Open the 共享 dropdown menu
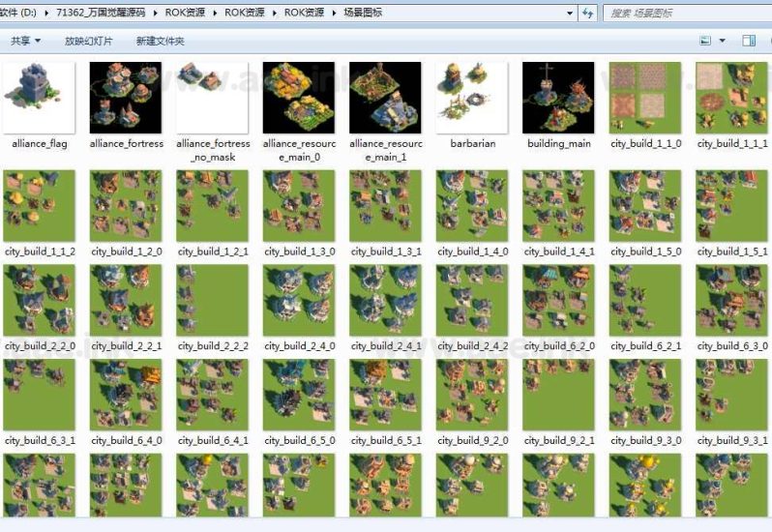 [25, 42]
